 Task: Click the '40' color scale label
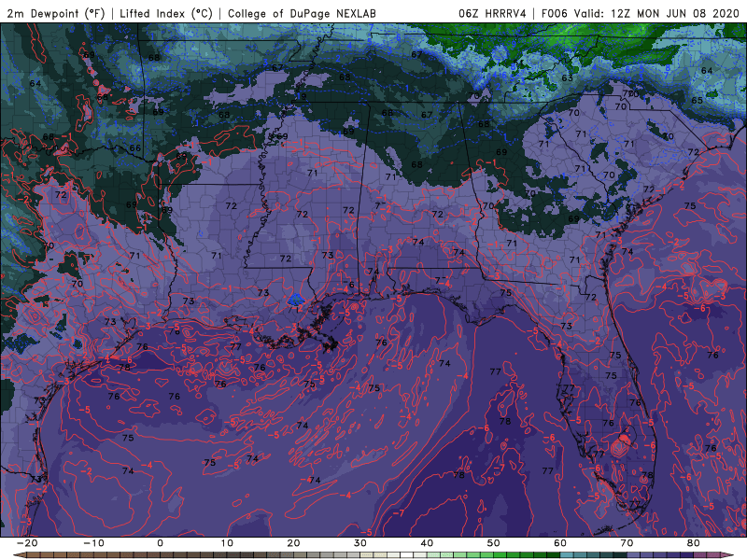[x=427, y=543]
